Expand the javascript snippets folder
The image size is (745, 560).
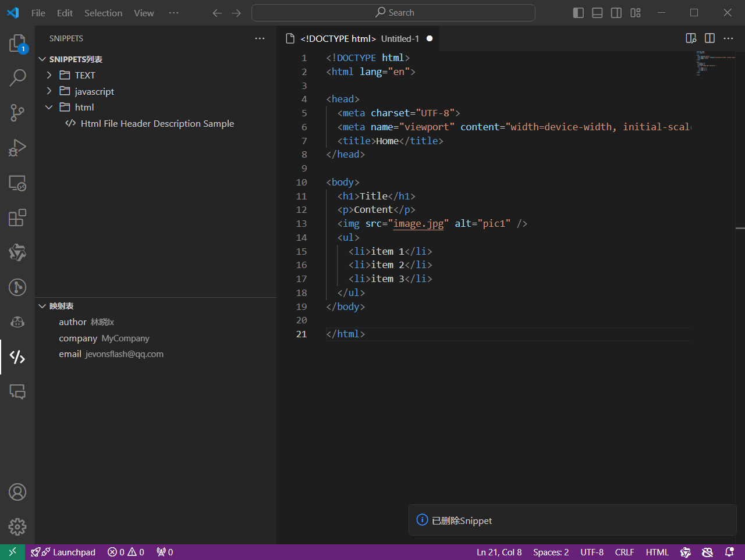click(x=94, y=91)
